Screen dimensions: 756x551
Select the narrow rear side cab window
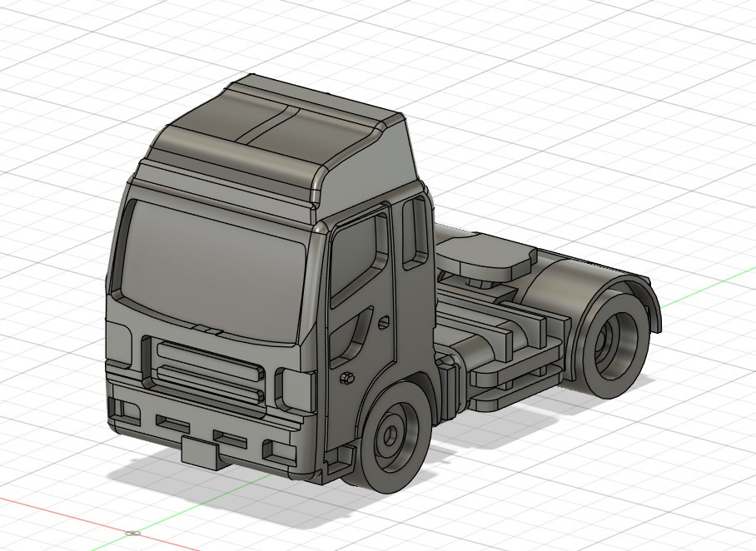click(415, 232)
